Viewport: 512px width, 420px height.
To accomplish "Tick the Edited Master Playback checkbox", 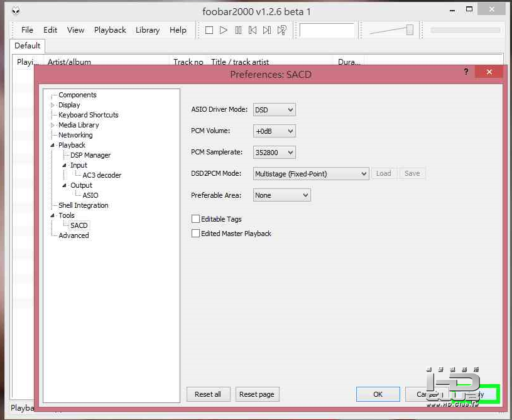I will coord(195,233).
